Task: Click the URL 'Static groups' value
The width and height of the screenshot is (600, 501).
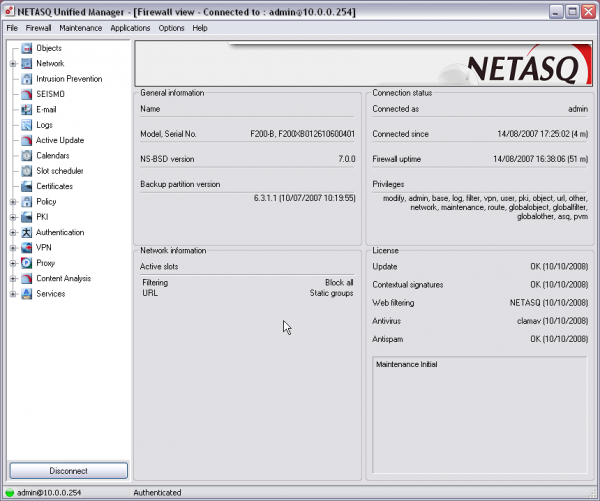Action: (x=331, y=293)
